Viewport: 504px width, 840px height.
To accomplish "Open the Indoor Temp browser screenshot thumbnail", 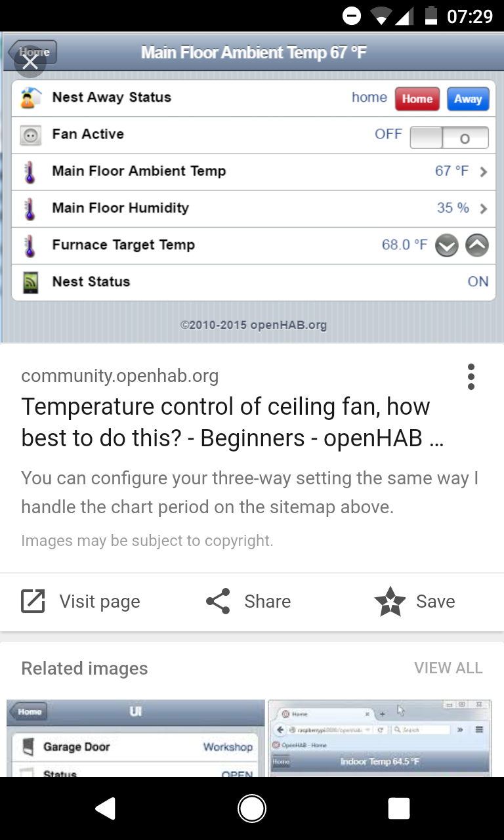I will (379, 738).
